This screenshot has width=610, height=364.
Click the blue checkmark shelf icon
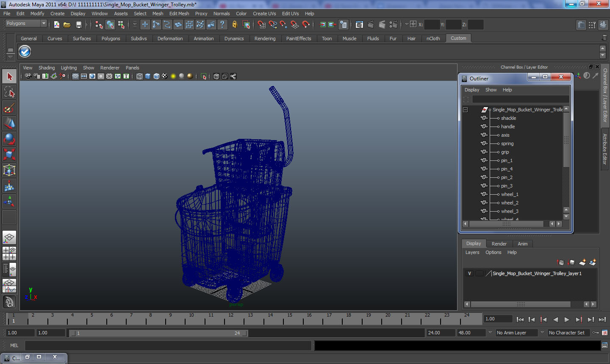(x=25, y=52)
